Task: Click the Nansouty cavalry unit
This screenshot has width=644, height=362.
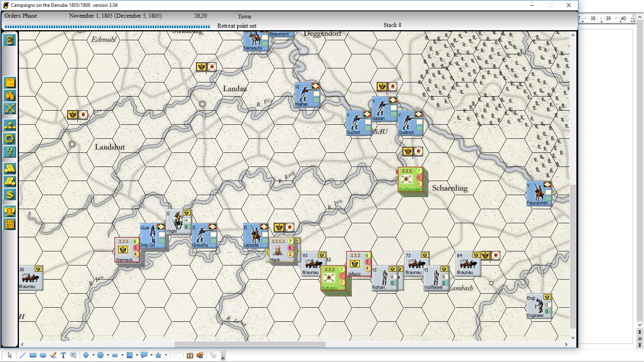Action: (x=256, y=41)
